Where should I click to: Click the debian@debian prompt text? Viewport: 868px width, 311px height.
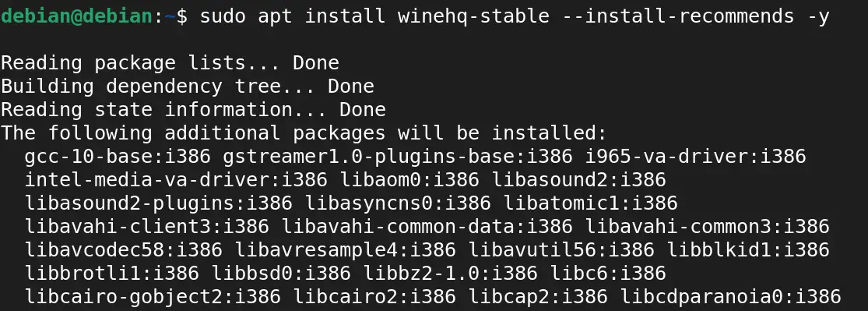(76, 16)
